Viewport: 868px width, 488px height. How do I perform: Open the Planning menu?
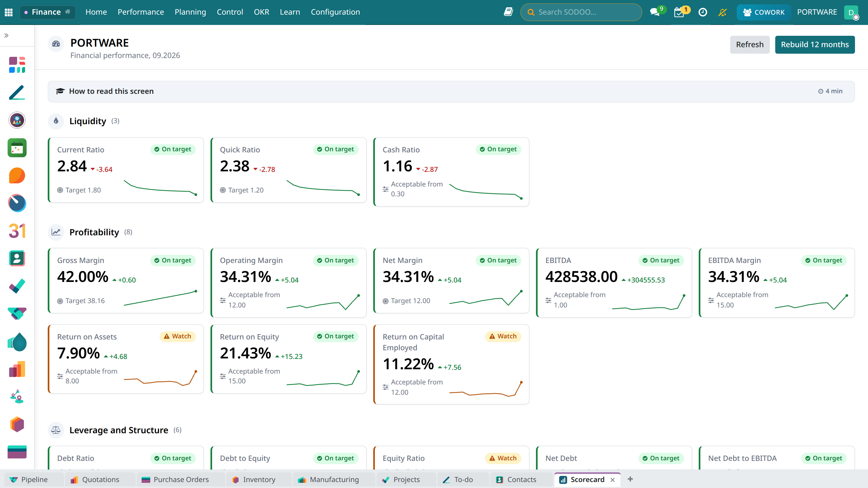pos(190,12)
